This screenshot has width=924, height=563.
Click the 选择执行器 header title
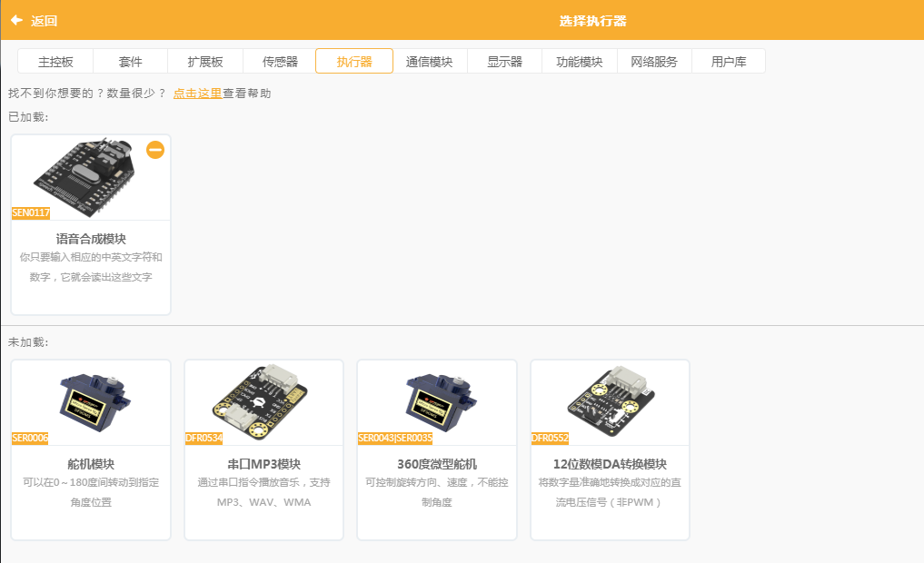592,21
